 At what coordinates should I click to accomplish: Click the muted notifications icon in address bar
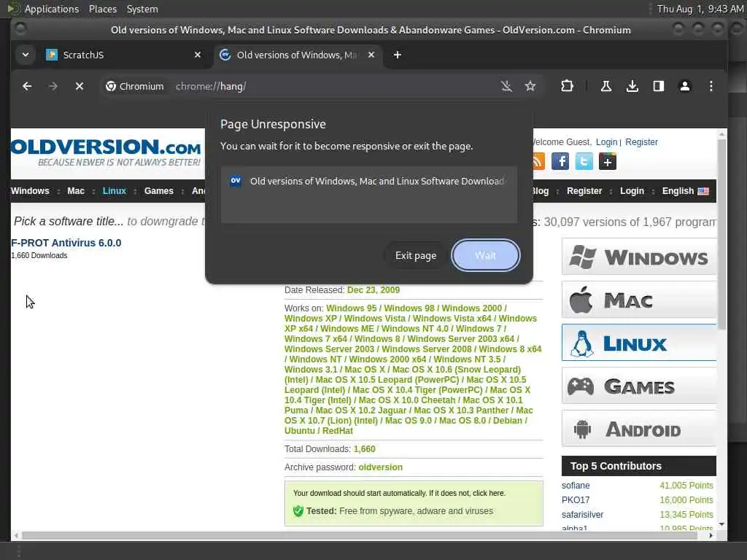coord(506,86)
